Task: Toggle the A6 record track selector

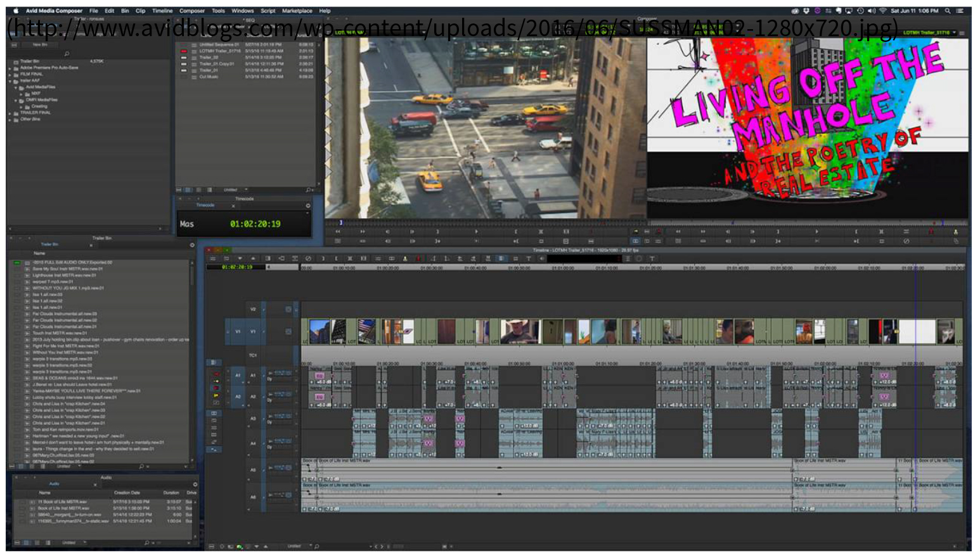Action: tap(252, 497)
